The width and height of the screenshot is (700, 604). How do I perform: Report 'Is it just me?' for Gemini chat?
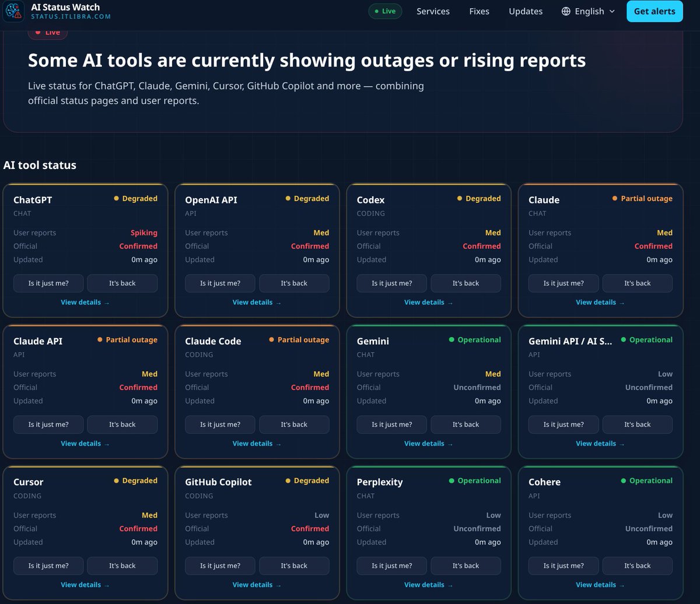coord(392,424)
